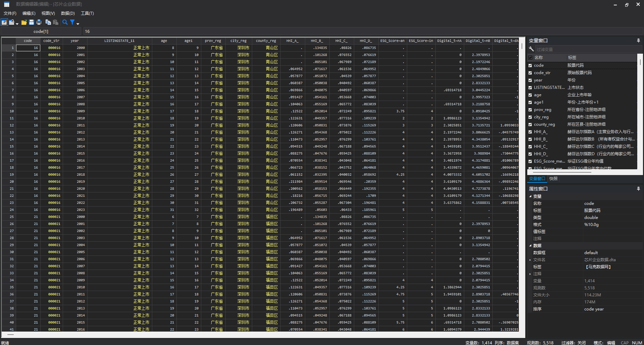Open the dropdown arrow beside the filter icon

(78, 23)
